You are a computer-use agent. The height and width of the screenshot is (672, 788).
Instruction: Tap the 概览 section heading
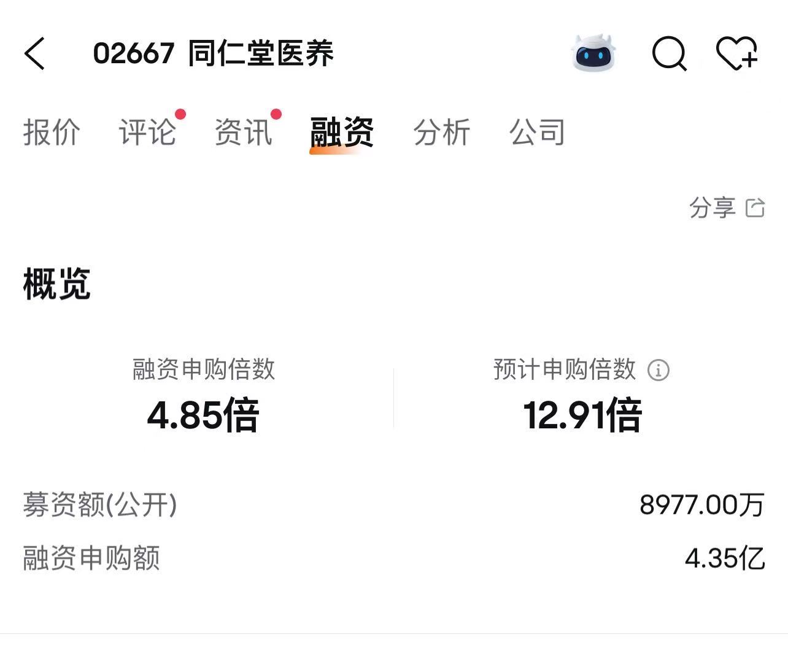(x=57, y=284)
